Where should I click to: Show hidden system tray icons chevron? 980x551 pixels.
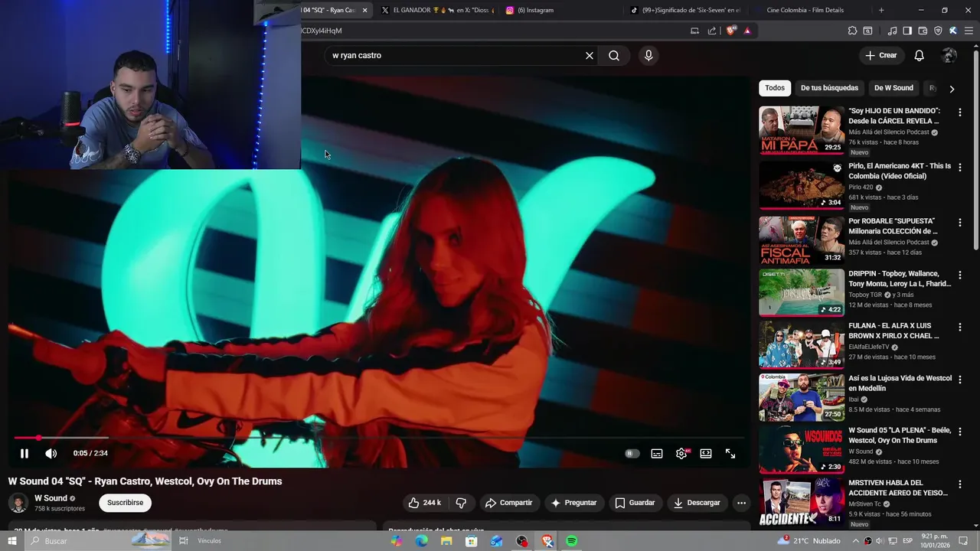click(855, 541)
